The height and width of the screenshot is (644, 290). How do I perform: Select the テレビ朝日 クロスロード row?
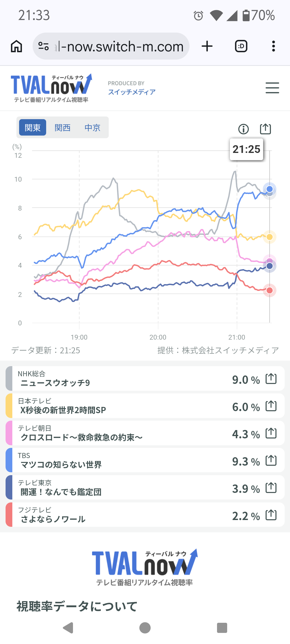click(x=145, y=433)
